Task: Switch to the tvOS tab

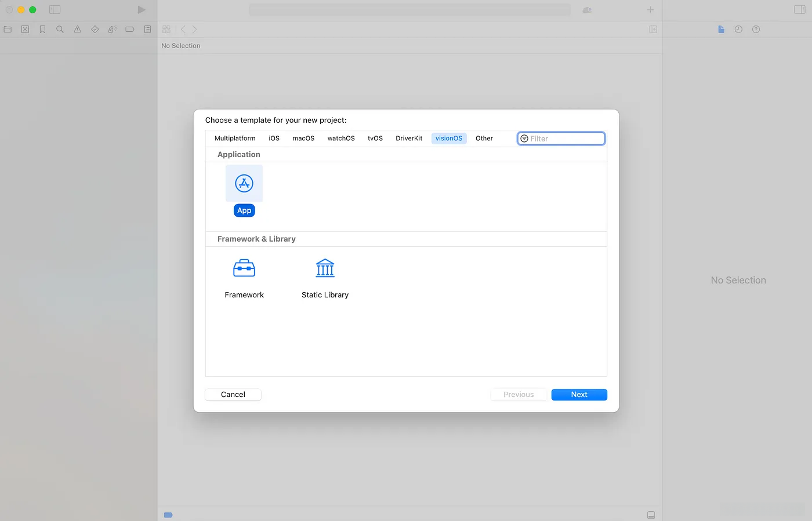Action: [x=375, y=139]
